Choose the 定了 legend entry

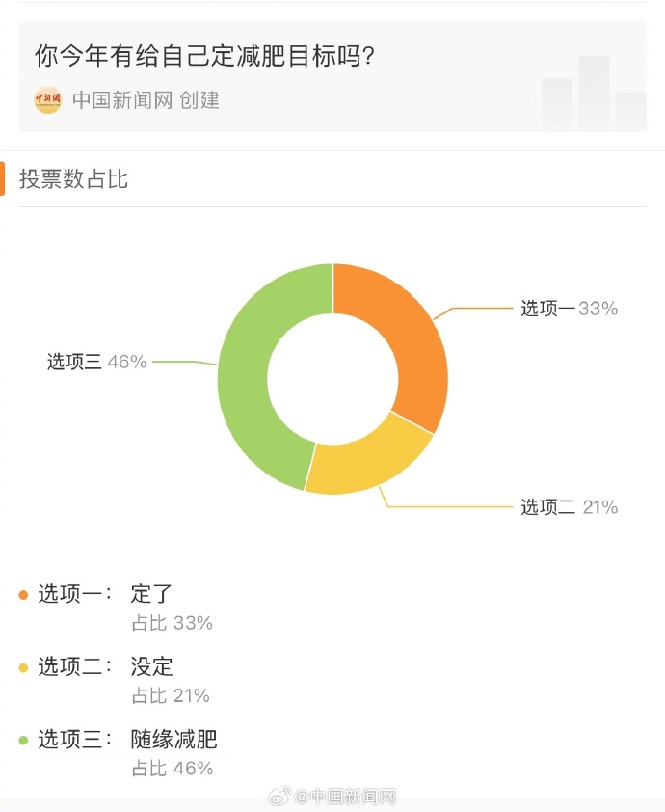tap(151, 594)
